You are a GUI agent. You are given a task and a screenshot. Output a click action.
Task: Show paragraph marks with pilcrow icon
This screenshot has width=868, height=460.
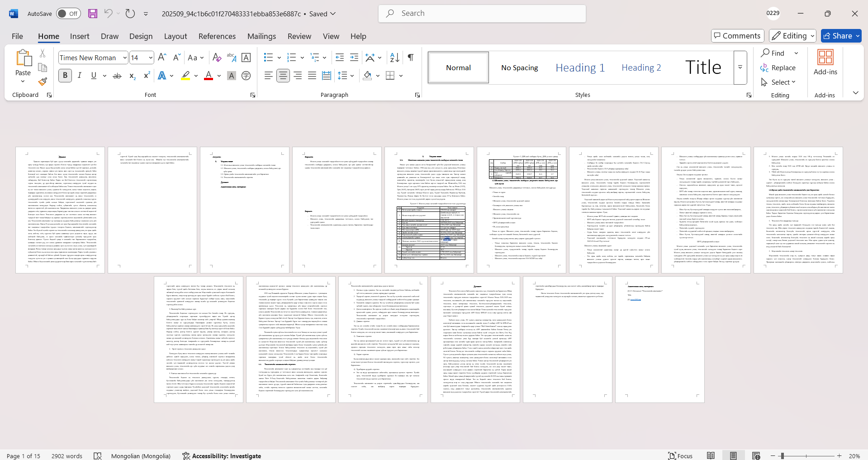410,57
